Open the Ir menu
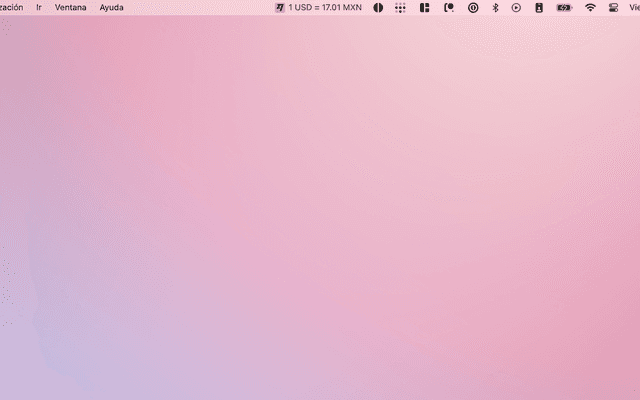The height and width of the screenshot is (400, 640). [x=39, y=7]
